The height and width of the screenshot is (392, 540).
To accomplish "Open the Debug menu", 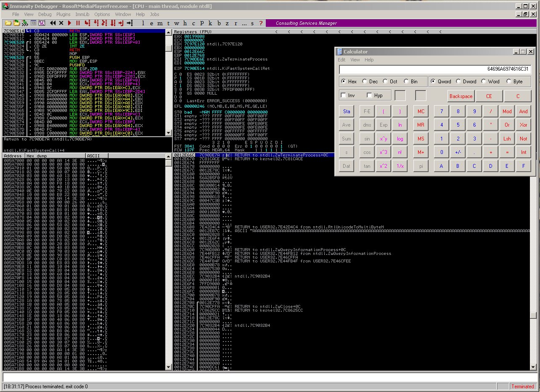I will click(x=45, y=14).
